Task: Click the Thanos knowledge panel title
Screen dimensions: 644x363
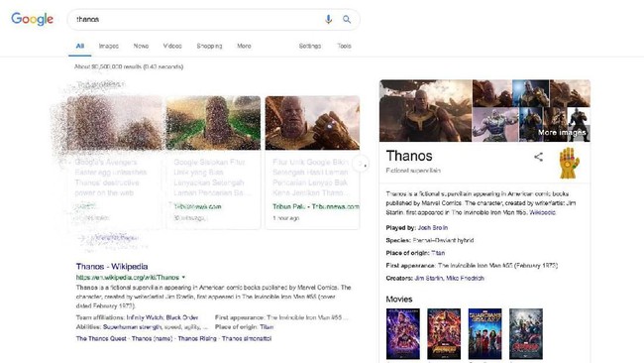Action: (409, 157)
